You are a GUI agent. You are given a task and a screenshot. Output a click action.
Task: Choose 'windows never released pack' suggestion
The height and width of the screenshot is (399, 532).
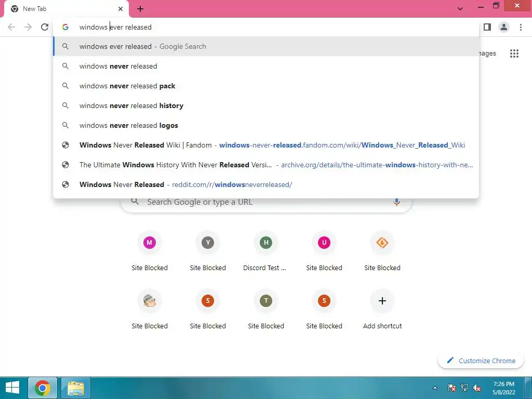coord(267,86)
